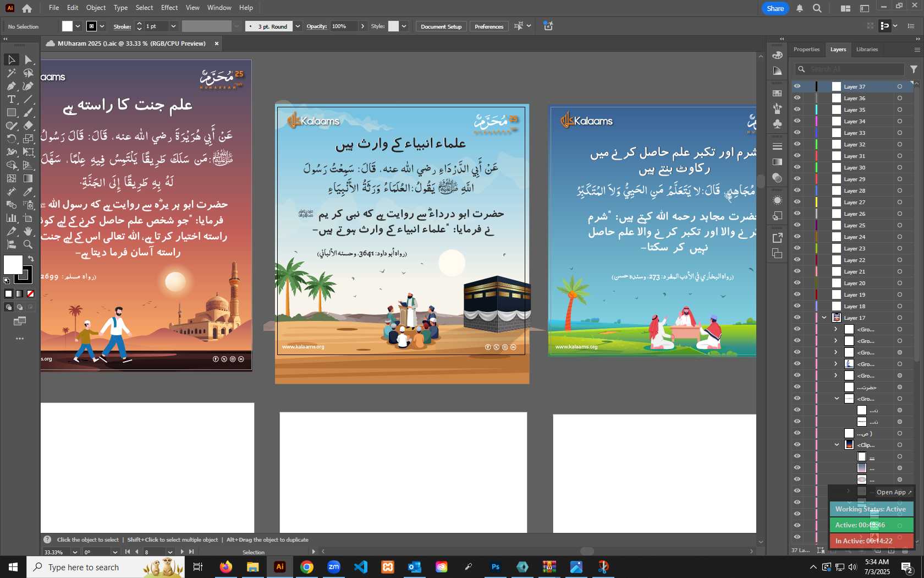Select the Zoom tool
The width and height of the screenshot is (924, 578).
(28, 244)
